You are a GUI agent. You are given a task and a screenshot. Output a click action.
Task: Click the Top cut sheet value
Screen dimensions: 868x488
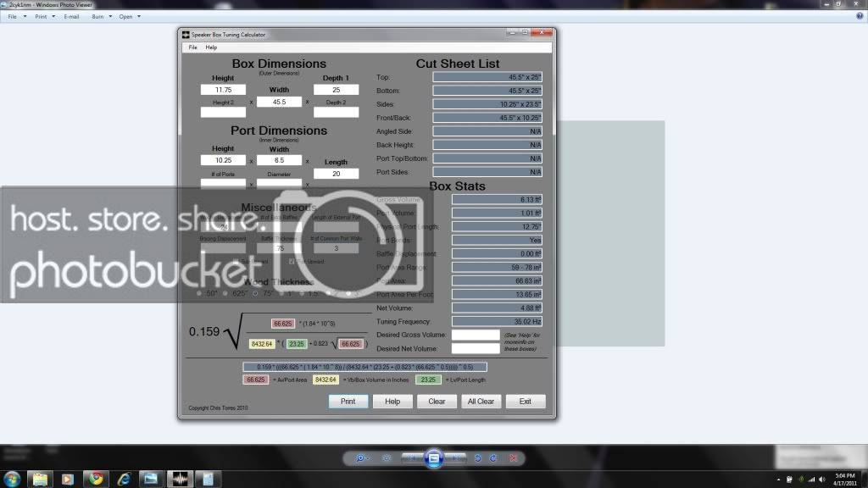point(487,77)
